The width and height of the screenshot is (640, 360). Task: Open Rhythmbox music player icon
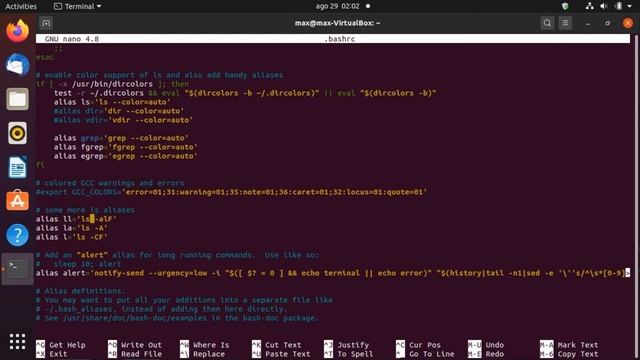[18, 133]
